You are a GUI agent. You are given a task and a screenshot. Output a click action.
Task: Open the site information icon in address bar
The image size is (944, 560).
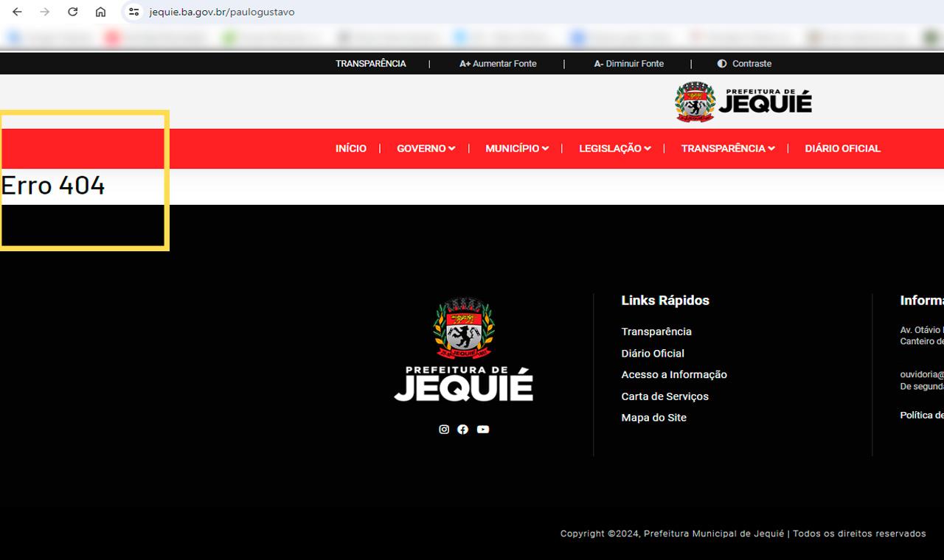point(133,12)
